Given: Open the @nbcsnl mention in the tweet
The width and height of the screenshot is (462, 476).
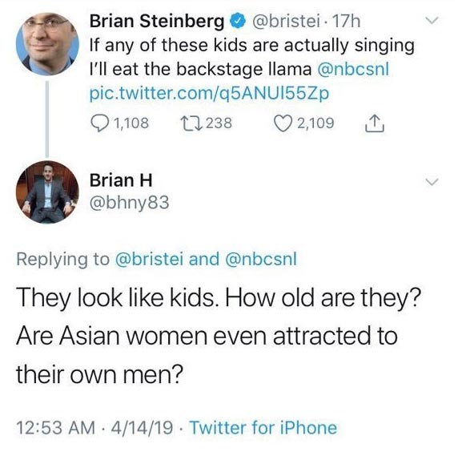Looking at the screenshot, I should (x=353, y=70).
